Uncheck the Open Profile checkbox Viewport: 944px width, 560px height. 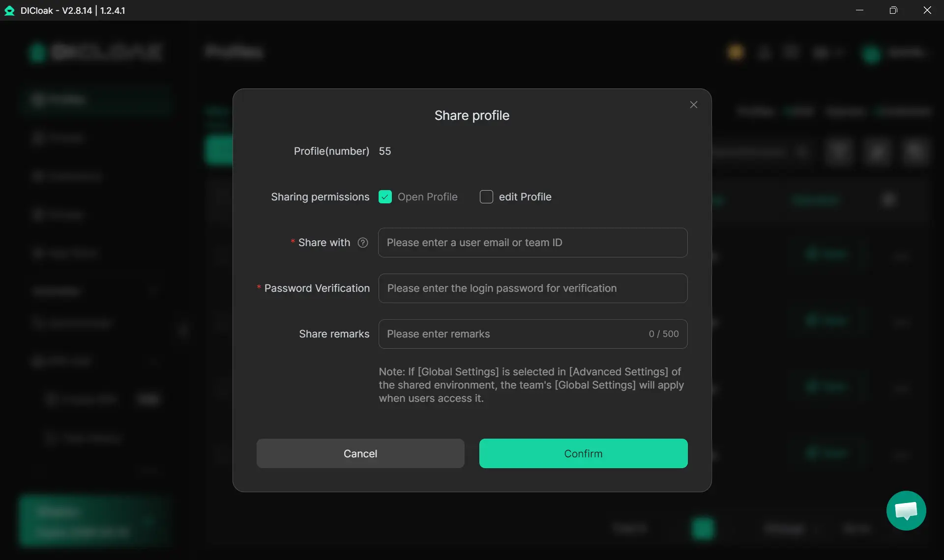pyautogui.click(x=385, y=197)
